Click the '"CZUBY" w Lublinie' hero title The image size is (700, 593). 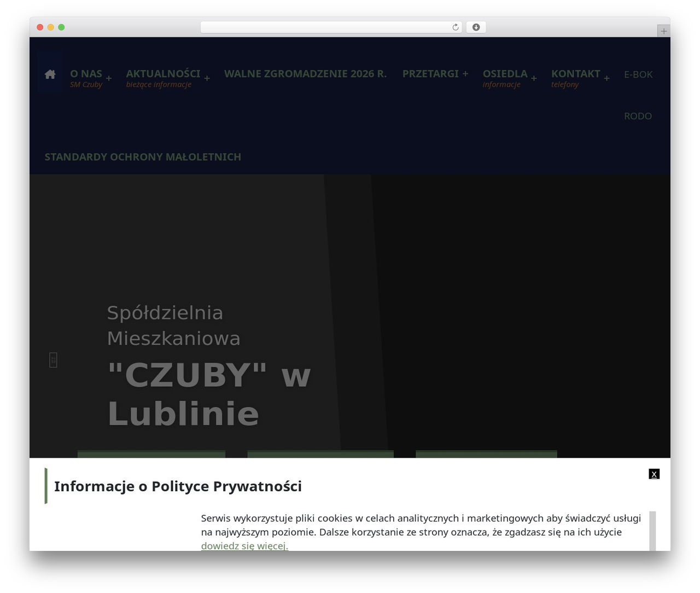coord(209,394)
